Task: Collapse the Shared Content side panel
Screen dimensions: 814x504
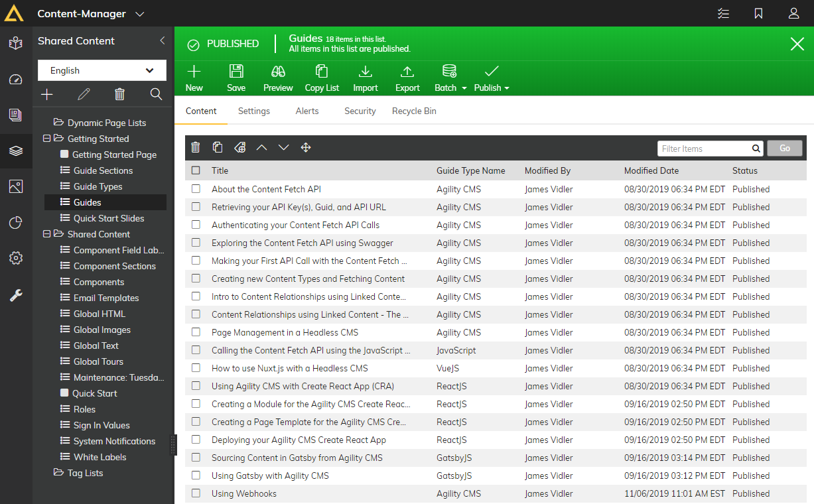Action: (162, 41)
